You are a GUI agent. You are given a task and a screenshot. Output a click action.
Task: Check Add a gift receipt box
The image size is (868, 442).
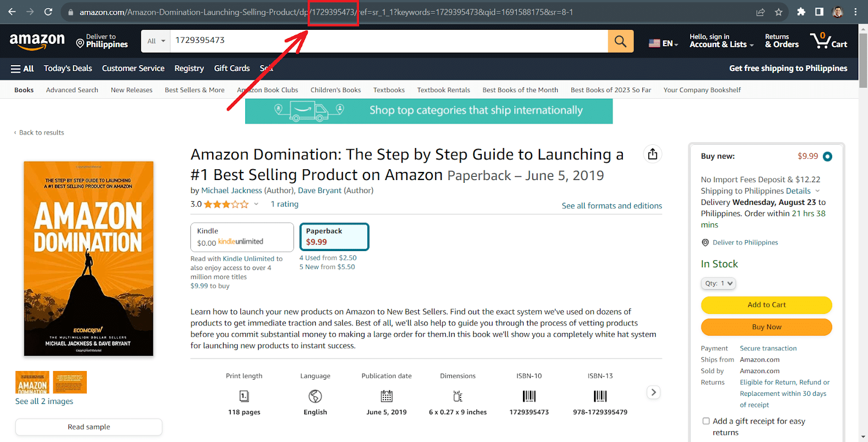coord(706,421)
